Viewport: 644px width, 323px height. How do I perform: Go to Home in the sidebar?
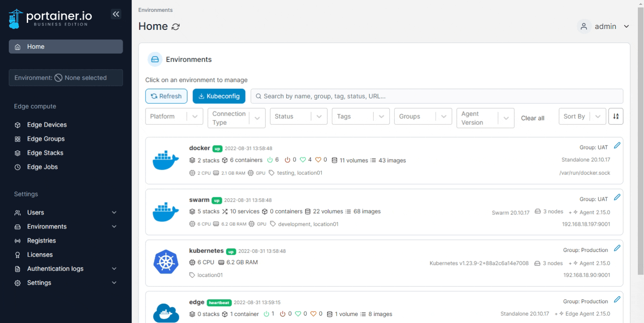(66, 47)
